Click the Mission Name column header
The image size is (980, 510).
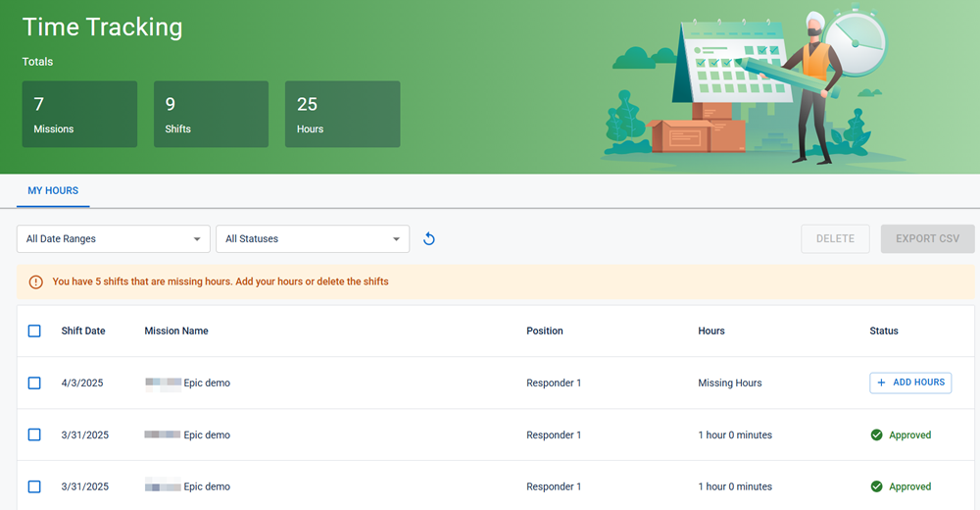pyautogui.click(x=176, y=331)
